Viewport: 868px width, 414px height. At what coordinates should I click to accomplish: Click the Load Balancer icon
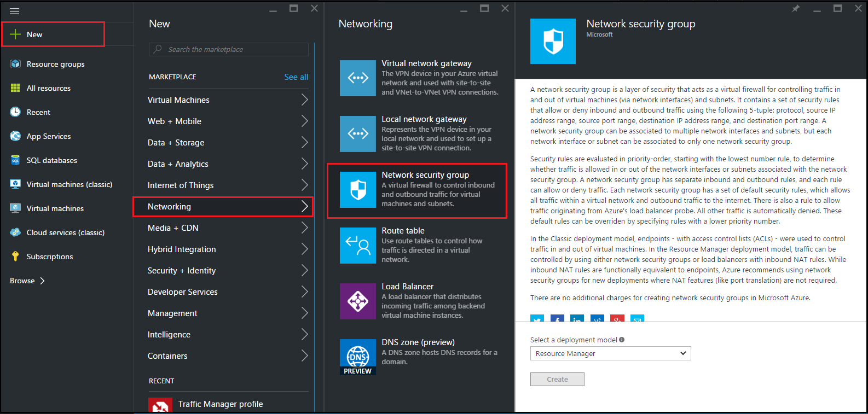[x=358, y=301]
